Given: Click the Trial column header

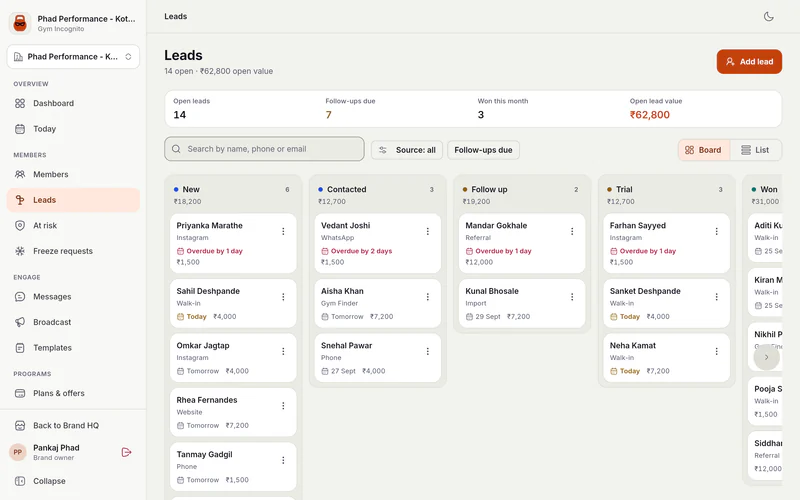Looking at the screenshot, I should click(x=666, y=194).
